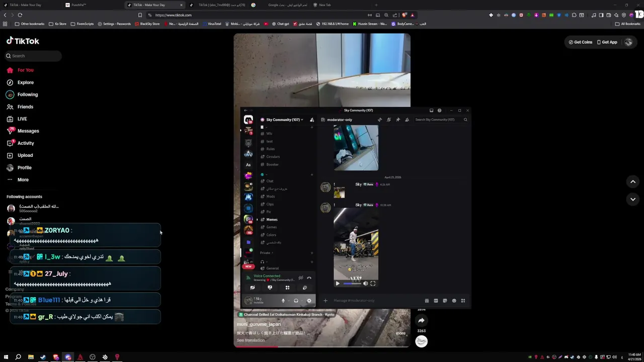Go to the previous TikTok video
644x362 pixels.
click(x=633, y=182)
